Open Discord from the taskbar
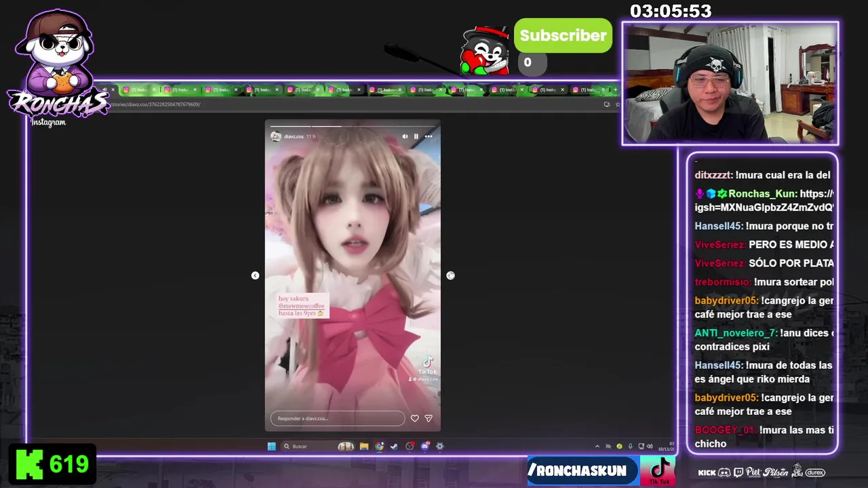Screen dimensions: 868x488 coord(425,446)
